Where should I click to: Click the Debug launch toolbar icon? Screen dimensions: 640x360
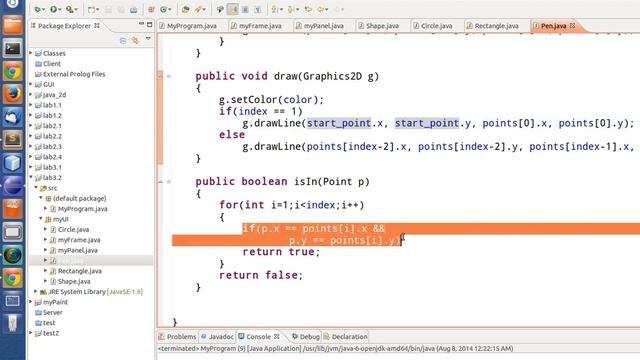38,9
